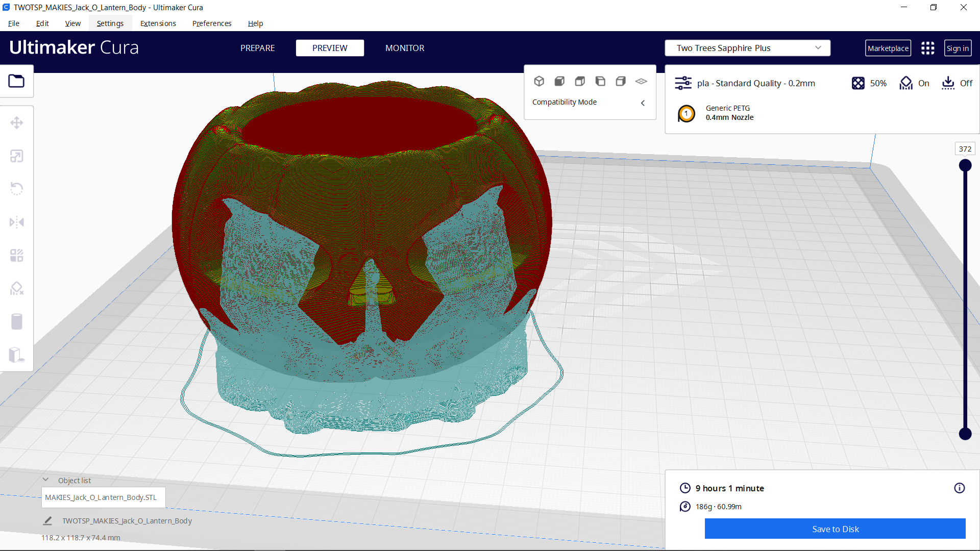Open Per Model Settings tool
Screen dimensions: 980x551
coord(16,255)
